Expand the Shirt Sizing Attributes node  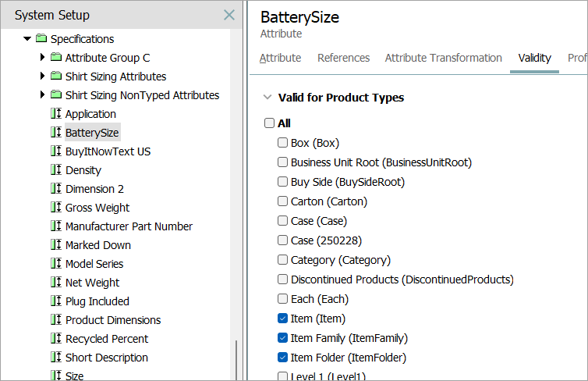tap(42, 76)
